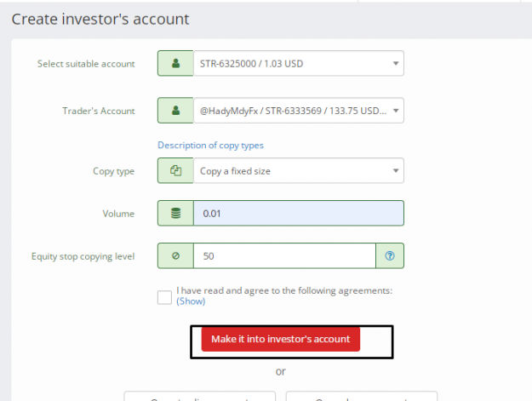Open the Trader's Account dropdown
This screenshot has width=532, height=401.
point(299,111)
